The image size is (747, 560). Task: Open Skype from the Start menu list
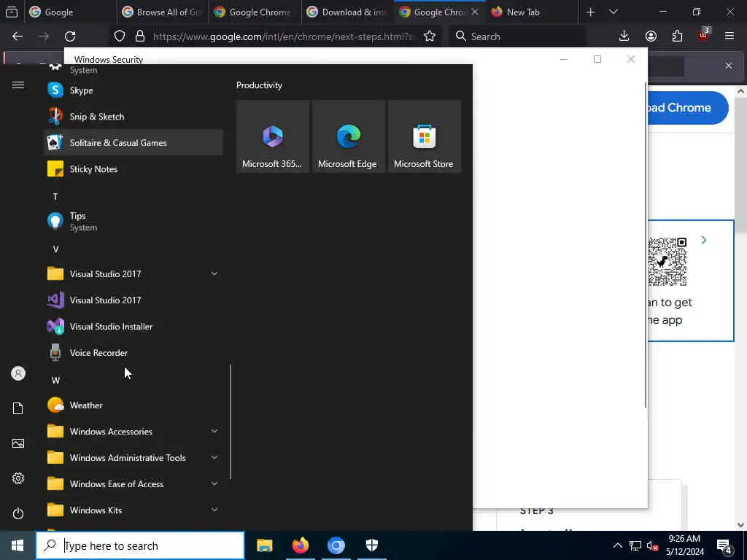(x=133, y=90)
